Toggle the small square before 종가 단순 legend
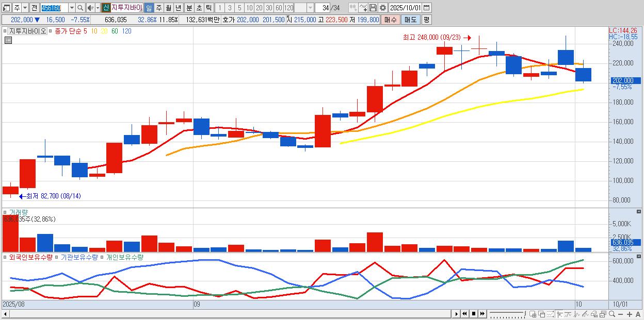The height and width of the screenshot is (320, 644). coord(51,31)
